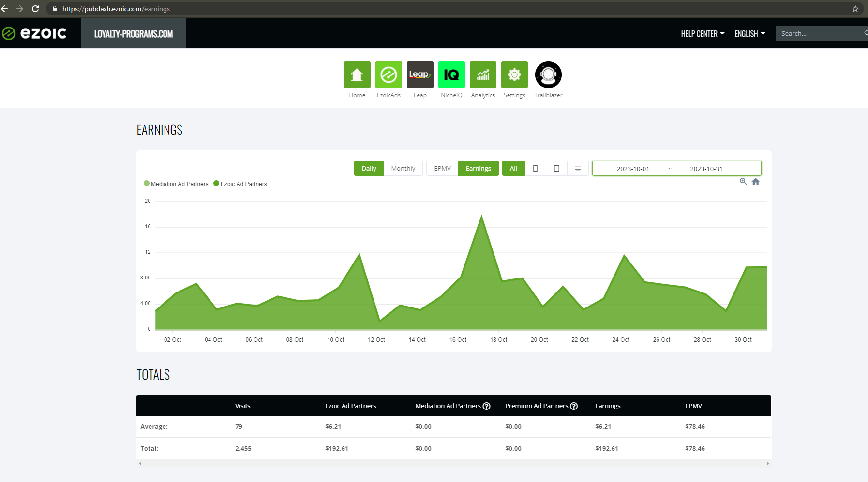Screen dimensions: 868x482
Task: Click the 16 Oct axis label
Action: (x=458, y=340)
